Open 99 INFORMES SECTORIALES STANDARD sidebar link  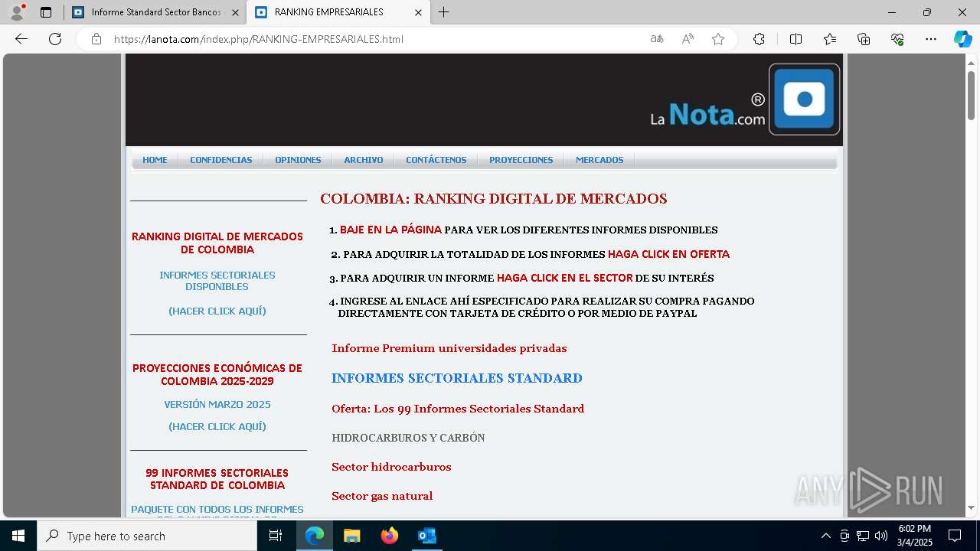(x=217, y=479)
